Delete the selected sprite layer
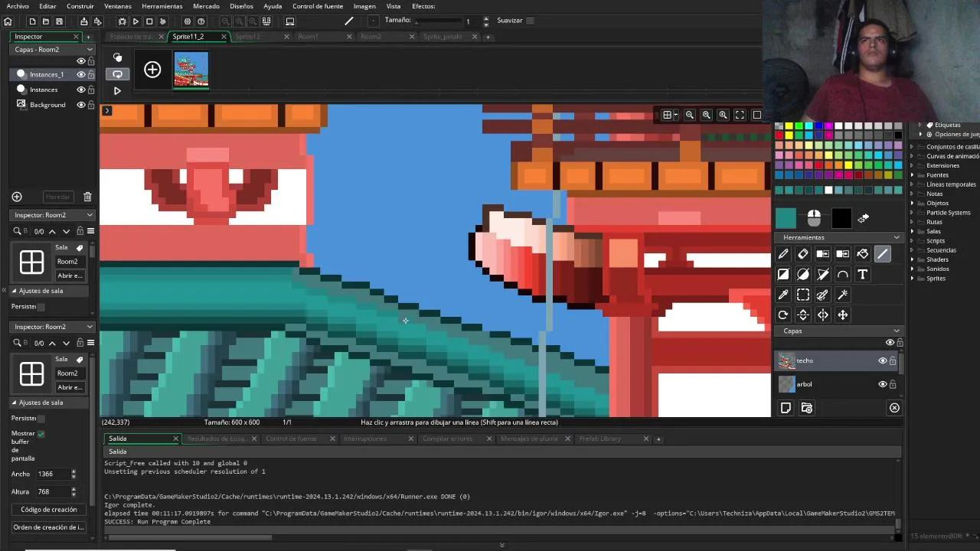 [x=894, y=408]
